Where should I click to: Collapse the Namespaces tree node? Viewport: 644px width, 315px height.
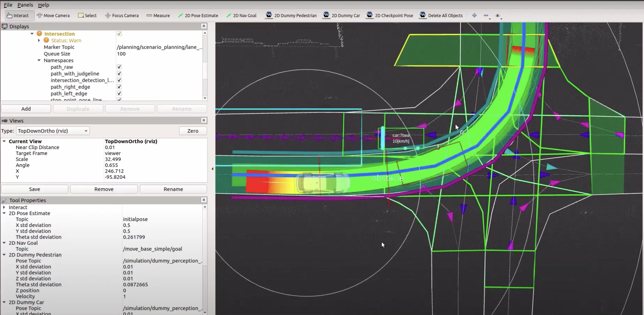click(x=39, y=60)
